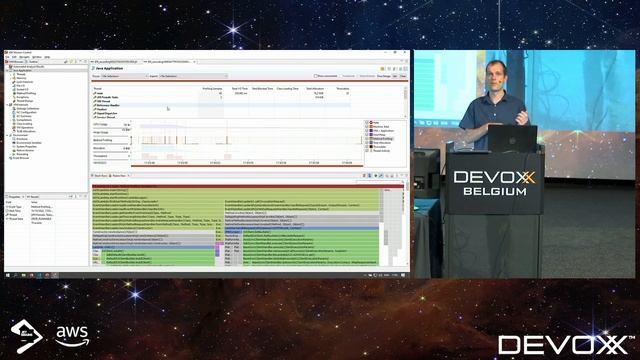
Task: Open the Navigate menu
Action: pyautogui.click(x=24, y=57)
